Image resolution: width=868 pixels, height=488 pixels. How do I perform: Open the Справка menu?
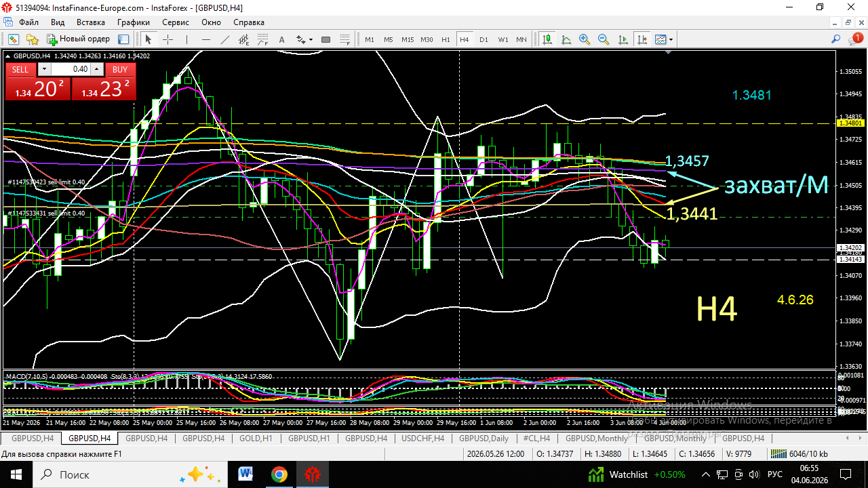pyautogui.click(x=249, y=22)
